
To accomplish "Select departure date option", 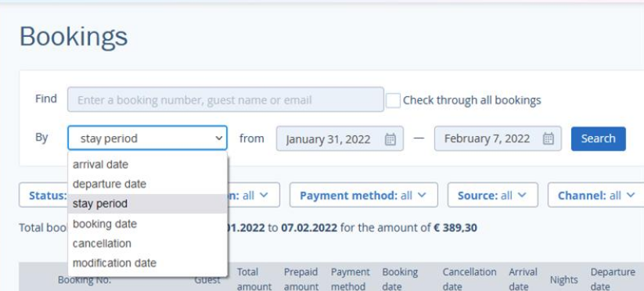I will [147, 185].
